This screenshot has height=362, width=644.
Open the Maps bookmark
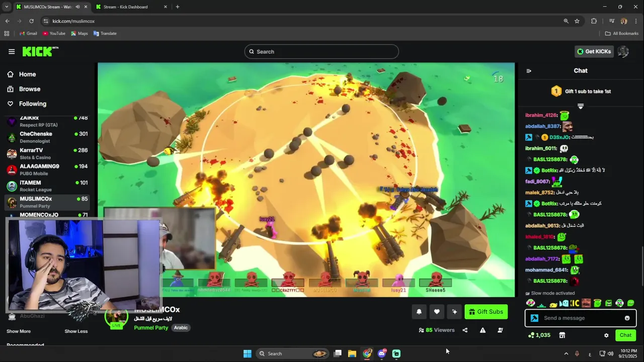pos(79,34)
